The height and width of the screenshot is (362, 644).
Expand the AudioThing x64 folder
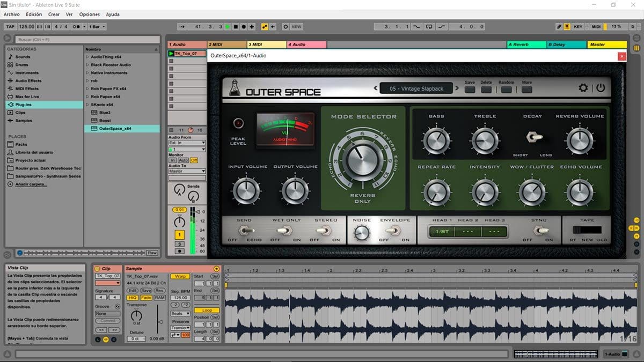(87, 57)
